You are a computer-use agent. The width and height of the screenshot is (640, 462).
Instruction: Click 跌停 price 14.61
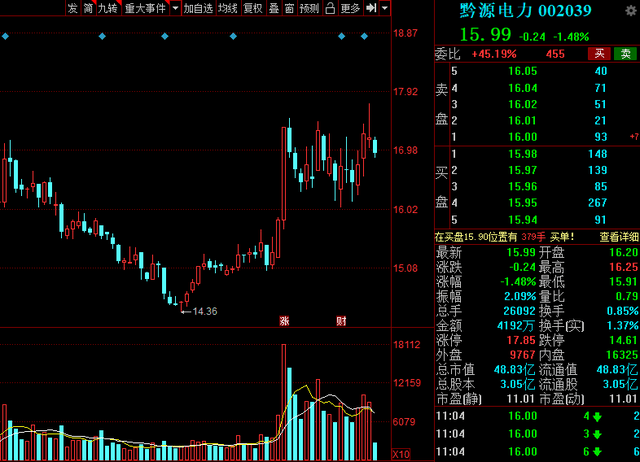pos(623,340)
